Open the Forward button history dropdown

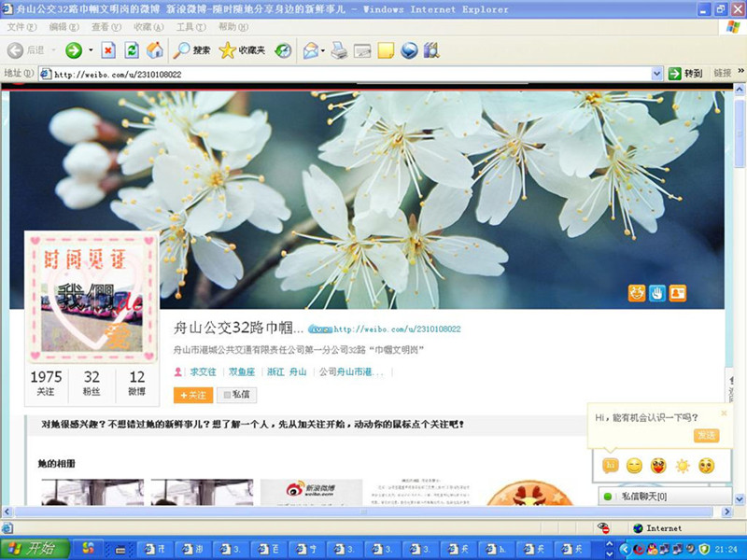[x=91, y=50]
